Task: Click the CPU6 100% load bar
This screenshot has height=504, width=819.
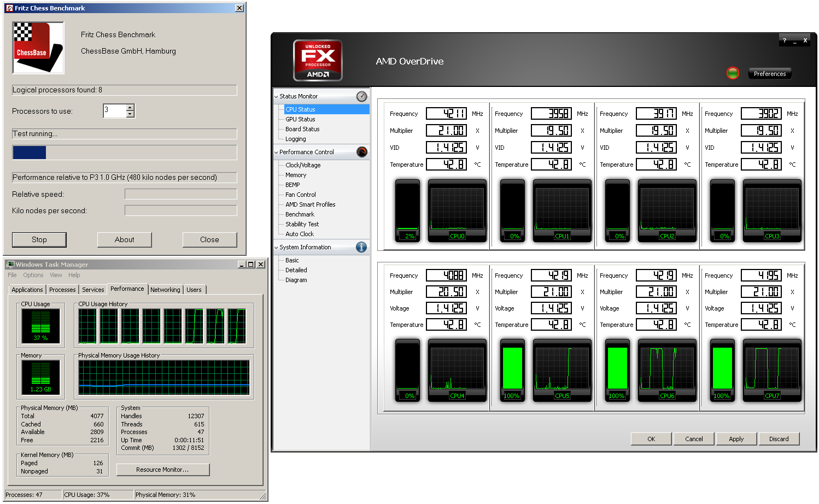Action: (x=617, y=370)
